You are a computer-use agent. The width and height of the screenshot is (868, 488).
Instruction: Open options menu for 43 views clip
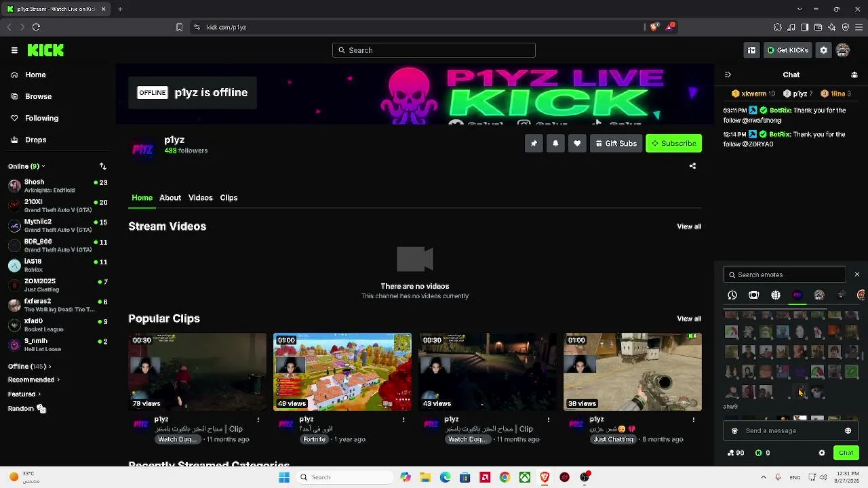548,420
